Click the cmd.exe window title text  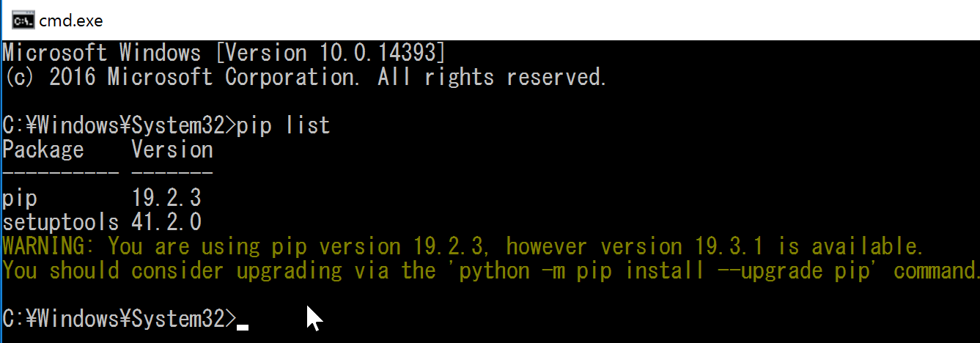(x=70, y=21)
